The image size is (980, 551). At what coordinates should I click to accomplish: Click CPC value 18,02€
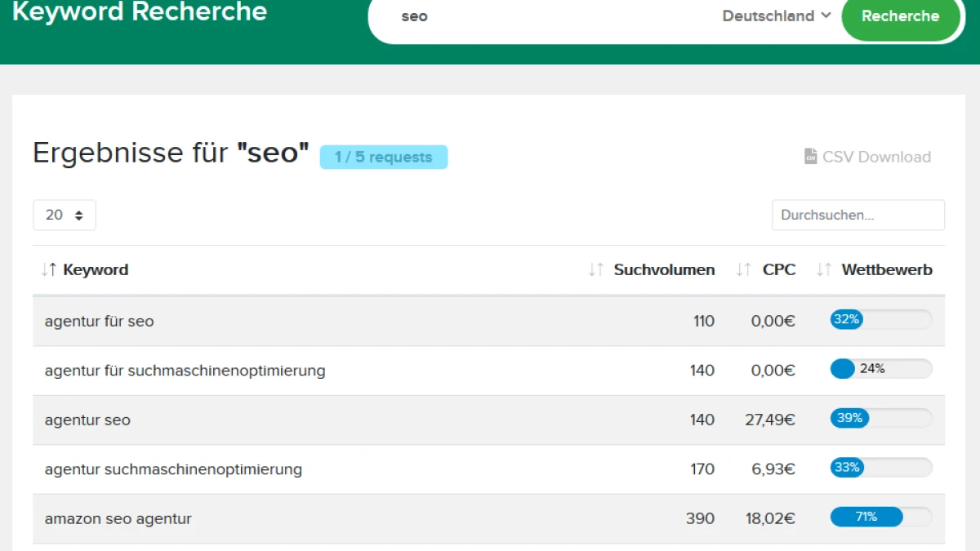(x=770, y=518)
